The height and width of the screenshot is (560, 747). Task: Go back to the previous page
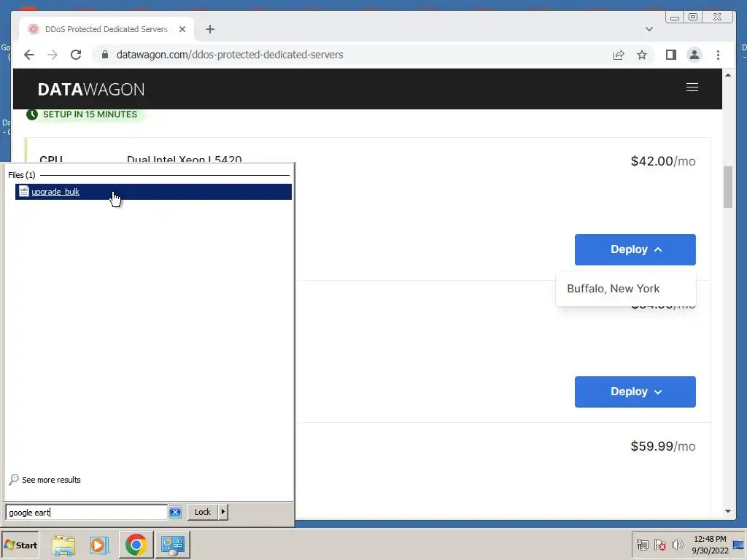29,55
